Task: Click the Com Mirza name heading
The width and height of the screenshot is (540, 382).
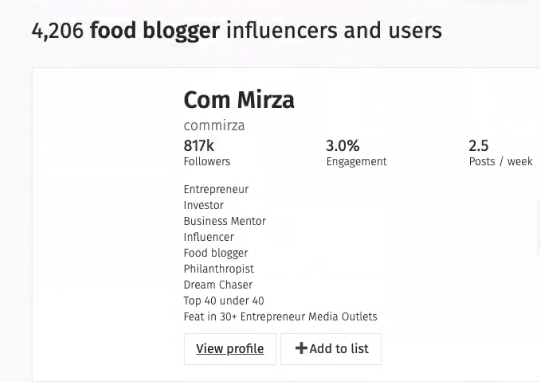Action: tap(239, 100)
